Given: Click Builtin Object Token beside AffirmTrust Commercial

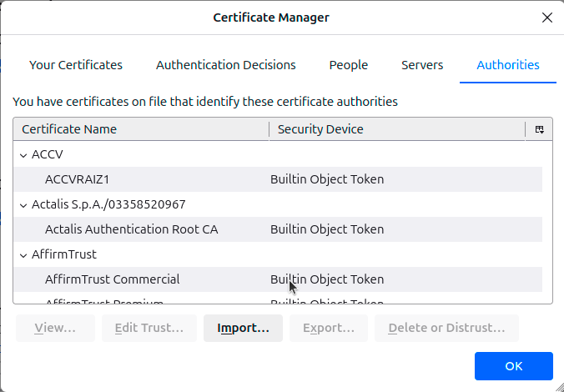Looking at the screenshot, I should tap(327, 279).
